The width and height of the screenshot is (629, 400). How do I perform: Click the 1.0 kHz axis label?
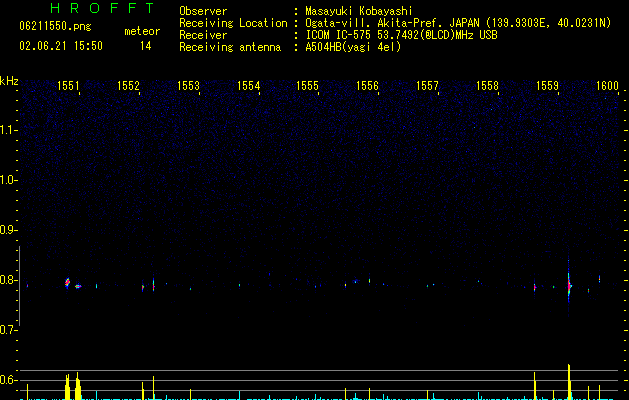point(9,180)
